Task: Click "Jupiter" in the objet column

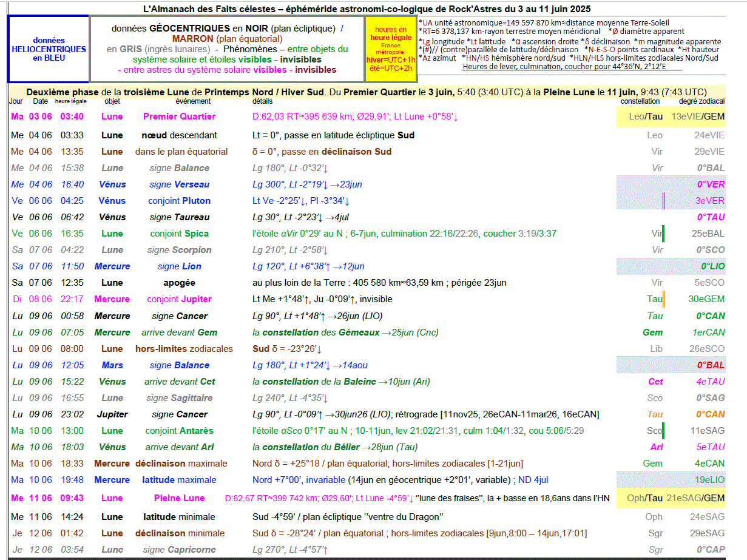Action: click(112, 414)
